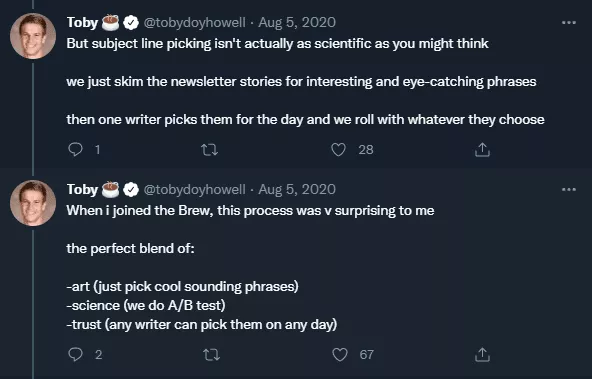
Task: Open more options on the second tweet
Action: click(569, 190)
